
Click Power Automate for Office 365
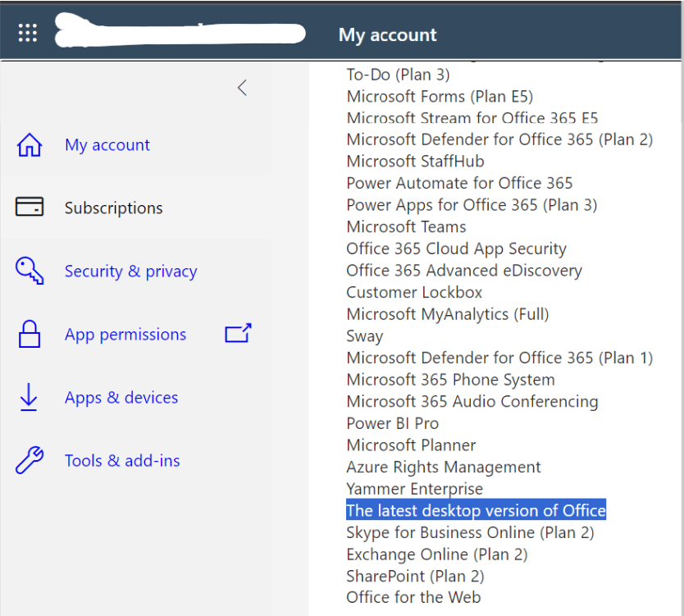(x=459, y=183)
